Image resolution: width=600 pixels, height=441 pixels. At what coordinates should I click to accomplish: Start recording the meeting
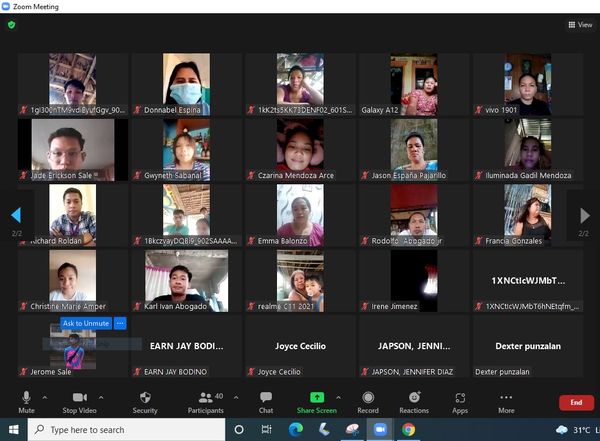(368, 401)
